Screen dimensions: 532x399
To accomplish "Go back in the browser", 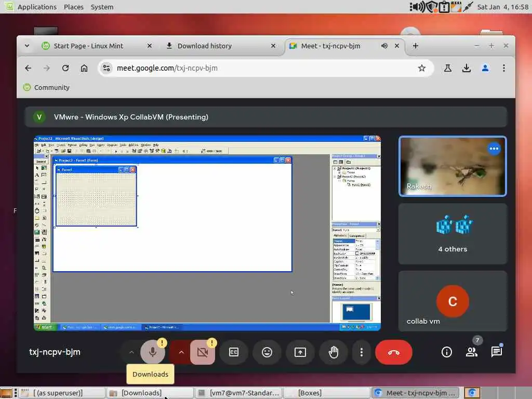I will (x=28, y=68).
